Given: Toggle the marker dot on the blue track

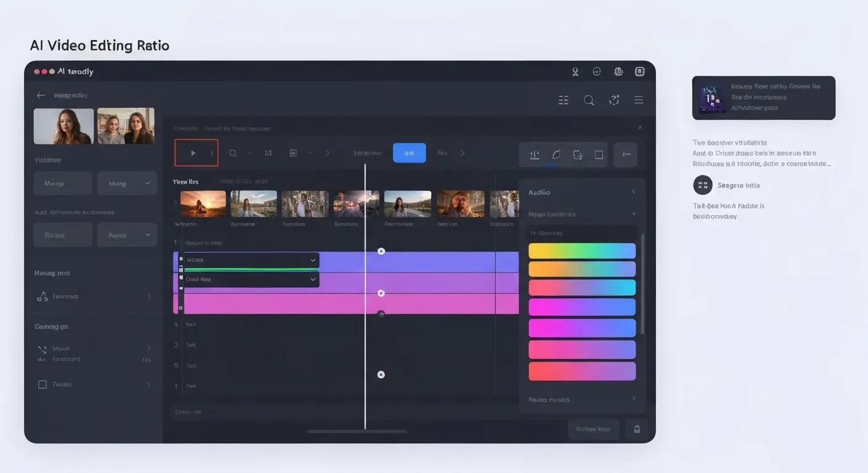Looking at the screenshot, I should point(381,251).
